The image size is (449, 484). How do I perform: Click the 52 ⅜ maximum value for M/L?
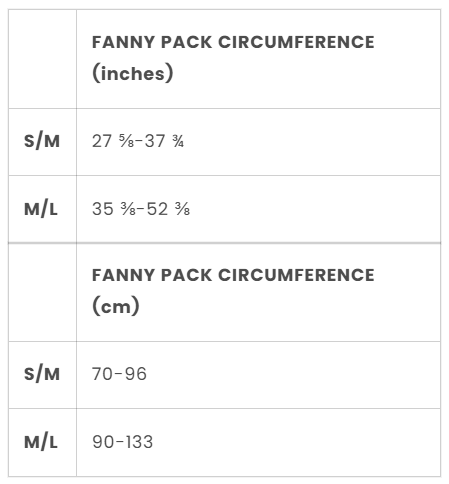[168, 209]
